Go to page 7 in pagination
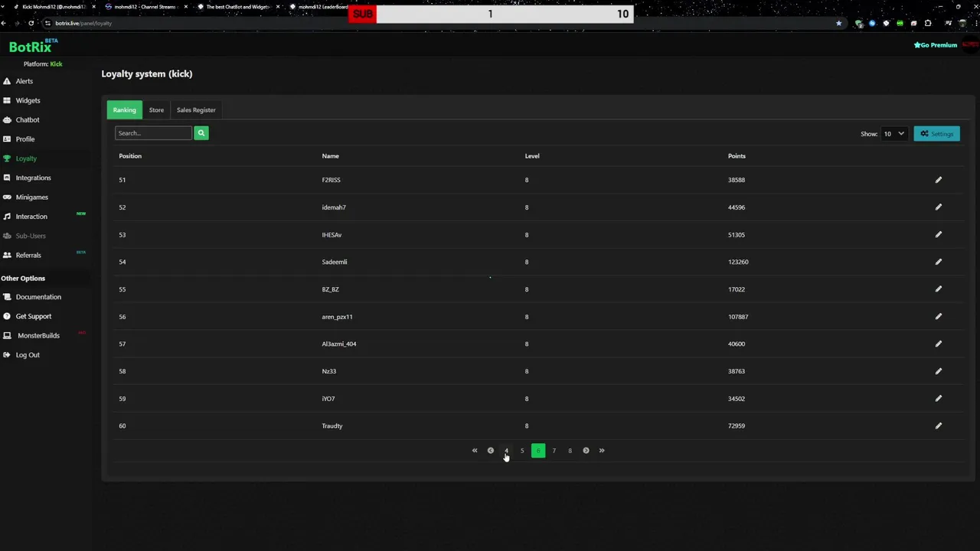980x551 pixels. (554, 451)
